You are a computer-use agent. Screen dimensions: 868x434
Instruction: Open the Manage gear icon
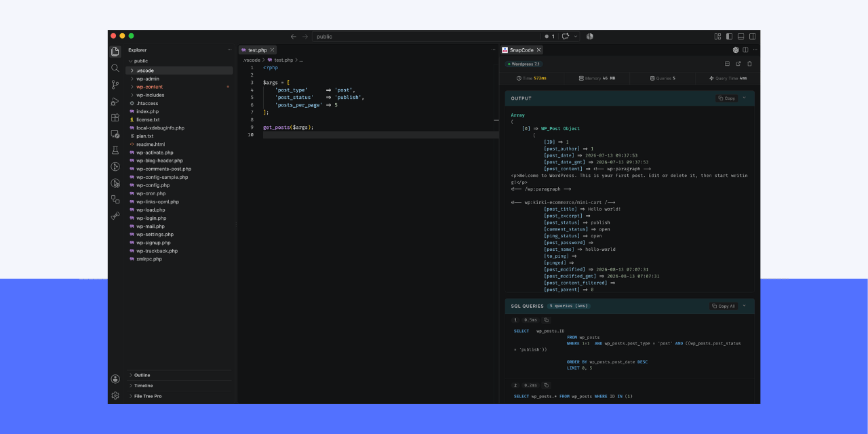tap(115, 395)
